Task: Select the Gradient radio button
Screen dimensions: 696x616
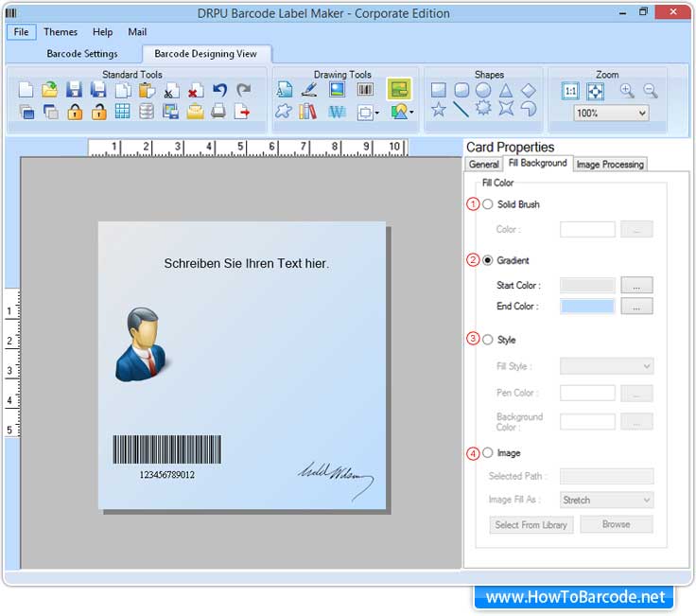Action: 488,260
